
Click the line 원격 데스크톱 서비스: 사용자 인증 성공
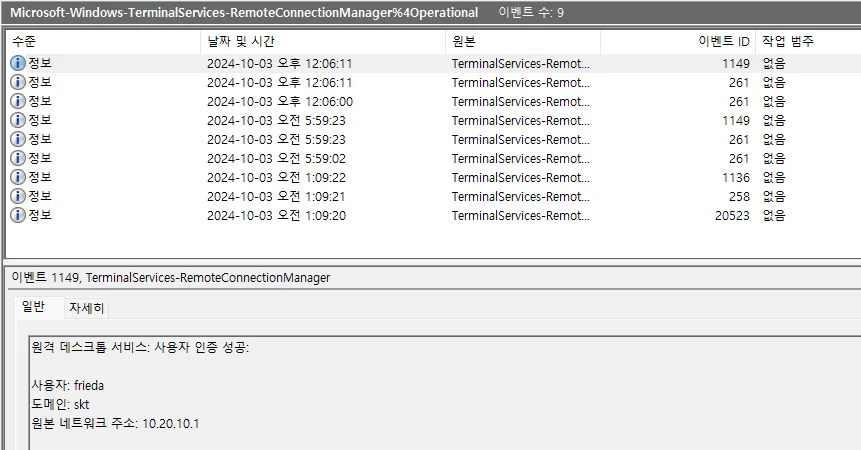point(140,347)
